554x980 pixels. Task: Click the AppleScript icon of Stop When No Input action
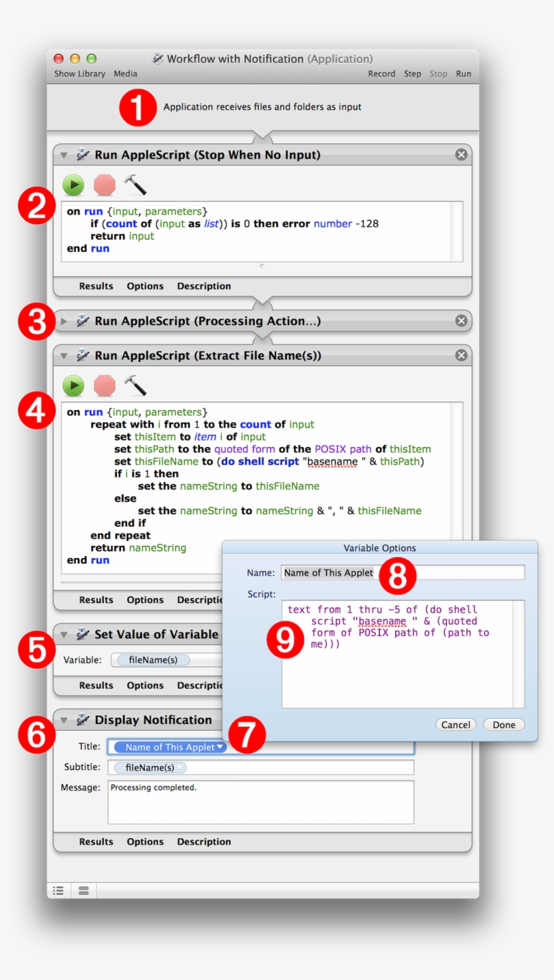point(82,155)
